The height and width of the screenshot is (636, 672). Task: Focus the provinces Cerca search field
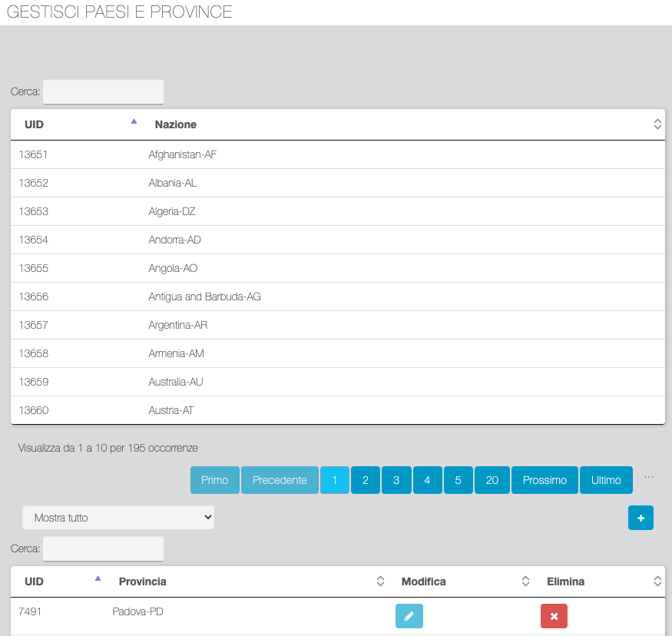click(103, 548)
